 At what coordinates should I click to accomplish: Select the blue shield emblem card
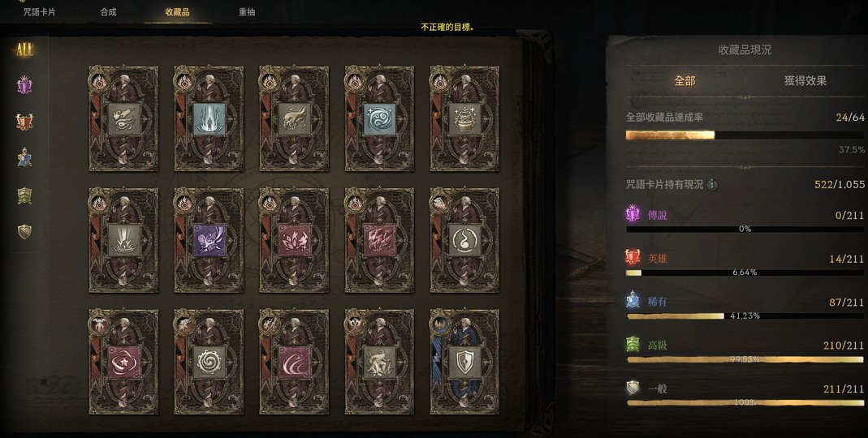click(x=464, y=362)
